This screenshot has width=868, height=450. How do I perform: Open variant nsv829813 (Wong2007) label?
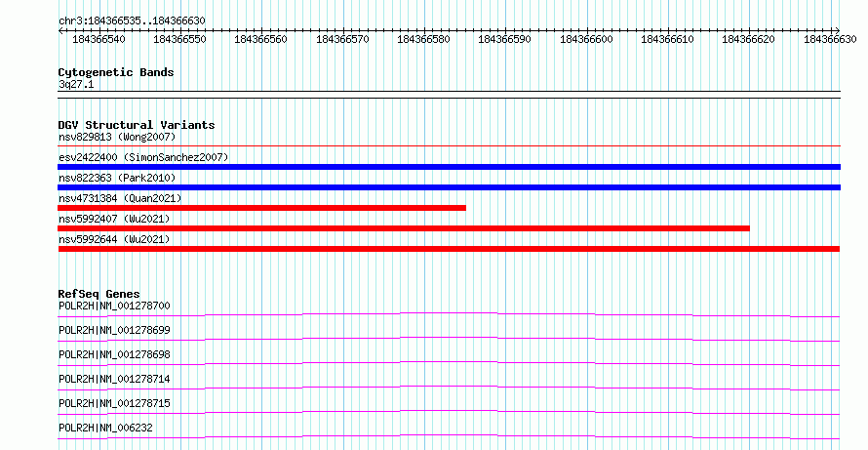(x=117, y=137)
